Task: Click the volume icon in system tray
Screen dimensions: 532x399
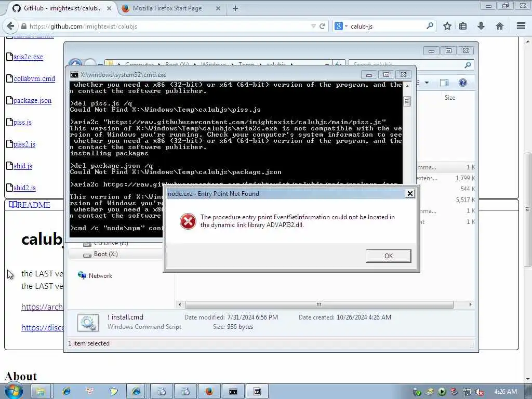Action: click(479, 392)
